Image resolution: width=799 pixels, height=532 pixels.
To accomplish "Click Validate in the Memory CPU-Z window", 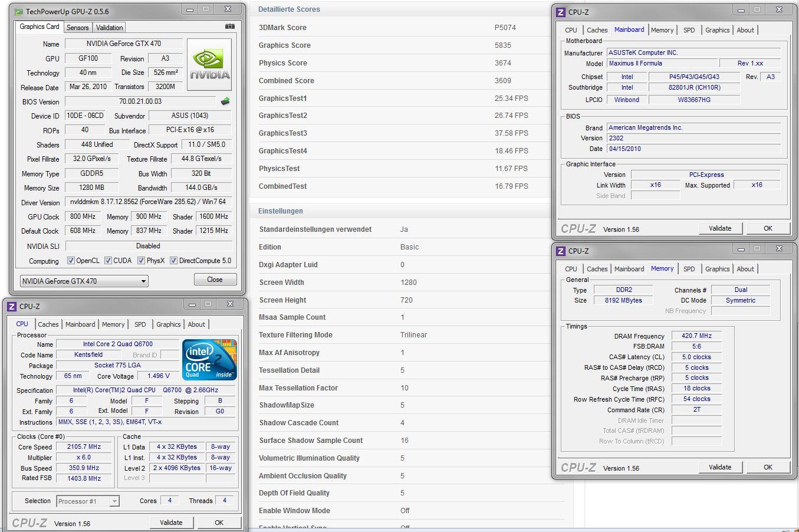I will pyautogui.click(x=720, y=467).
